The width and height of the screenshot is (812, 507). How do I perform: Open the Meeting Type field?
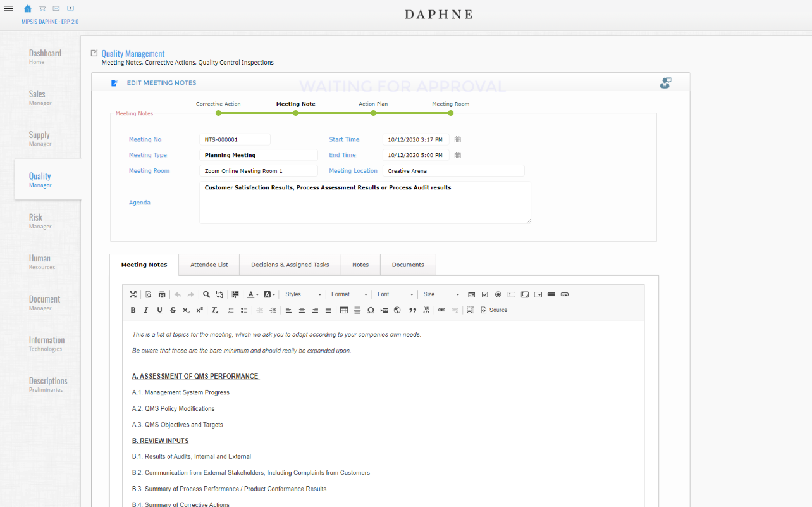[x=259, y=155]
